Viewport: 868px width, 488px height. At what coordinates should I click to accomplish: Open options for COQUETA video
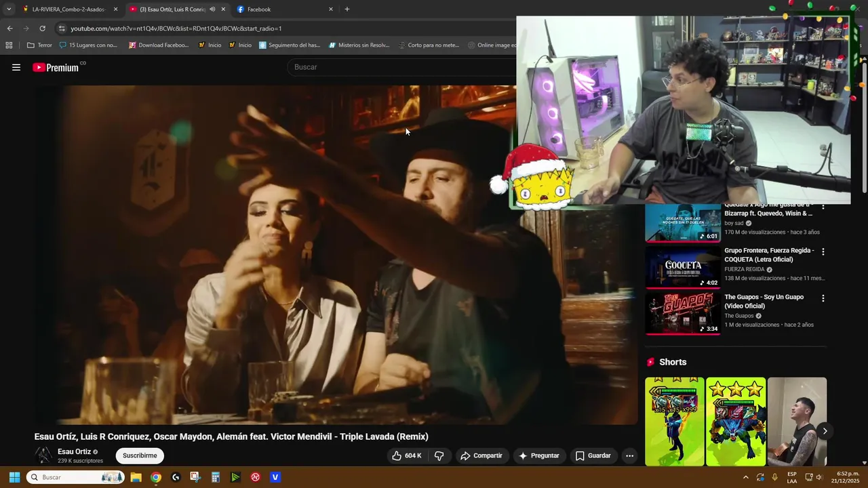tap(823, 251)
